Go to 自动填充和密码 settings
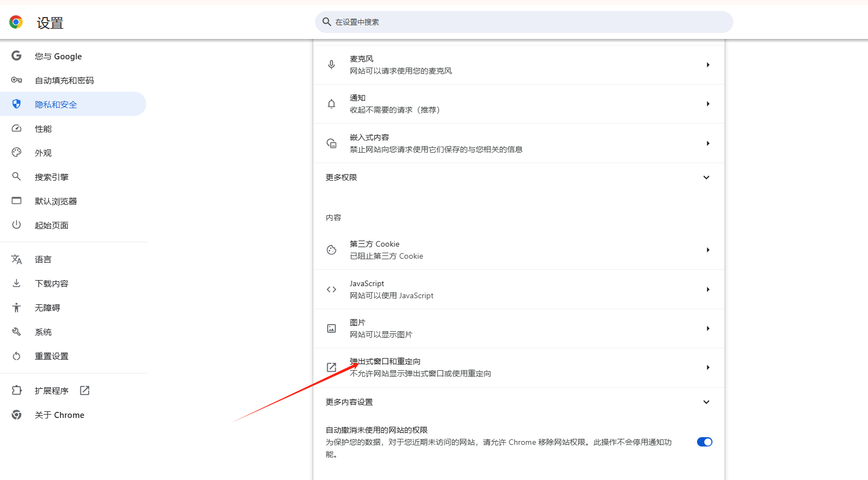 click(x=73, y=80)
